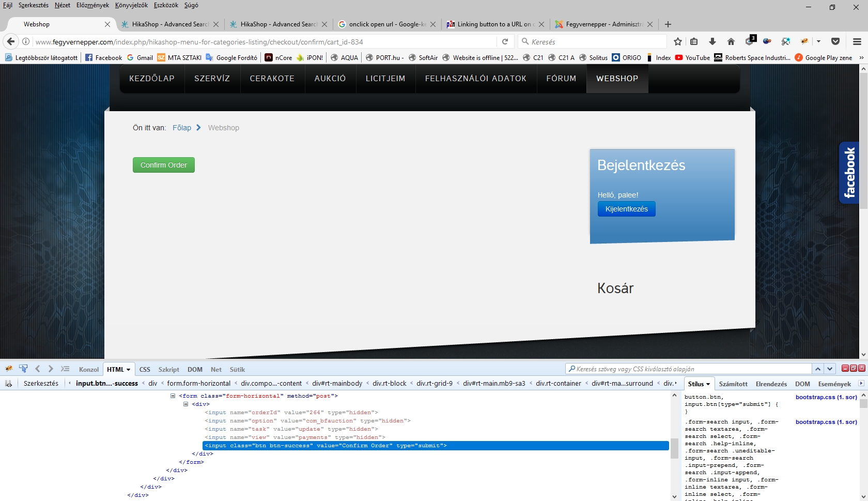Screen dimensions: 868x501
Task: Activate the Firebug element inspector tool
Action: [x=23, y=369]
